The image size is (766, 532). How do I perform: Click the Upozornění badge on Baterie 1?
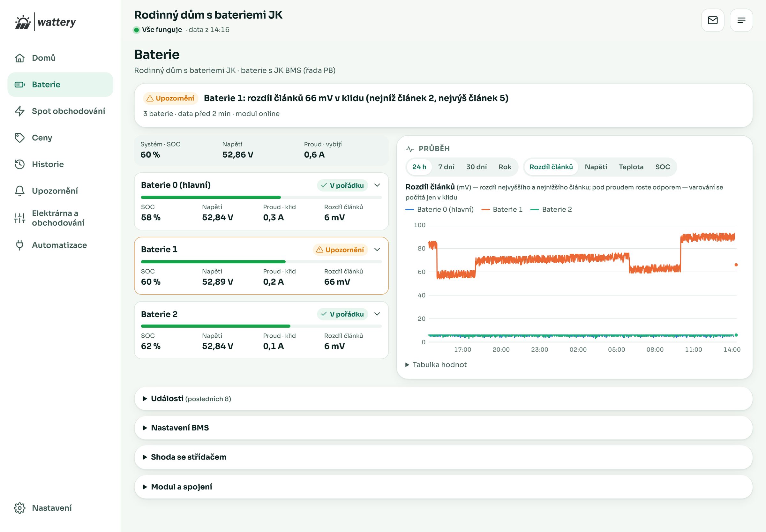click(340, 250)
